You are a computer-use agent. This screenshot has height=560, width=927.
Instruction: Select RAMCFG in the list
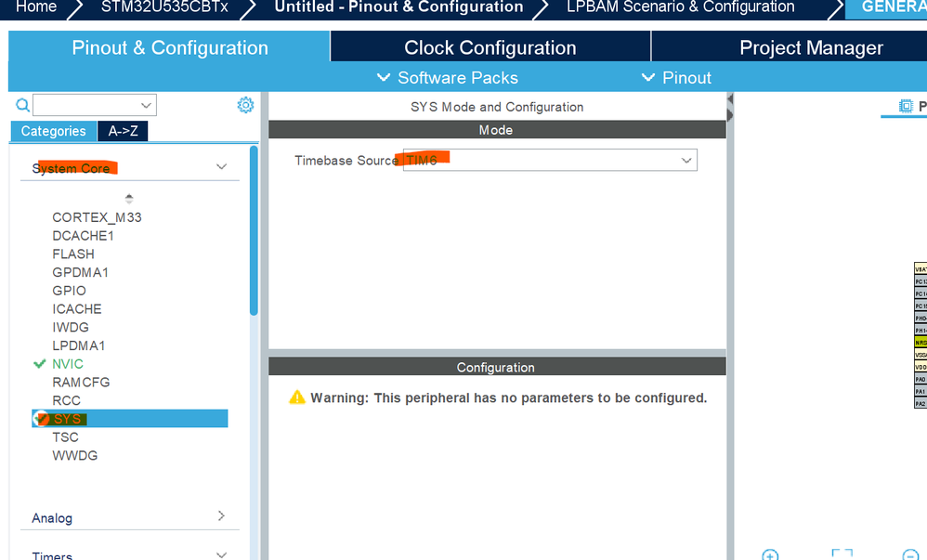[x=81, y=382]
